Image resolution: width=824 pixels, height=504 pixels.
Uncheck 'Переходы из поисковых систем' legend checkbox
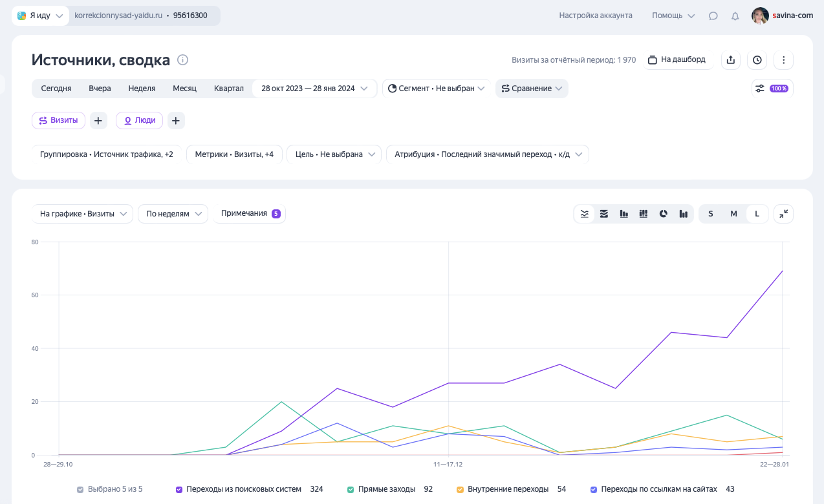[179, 490]
